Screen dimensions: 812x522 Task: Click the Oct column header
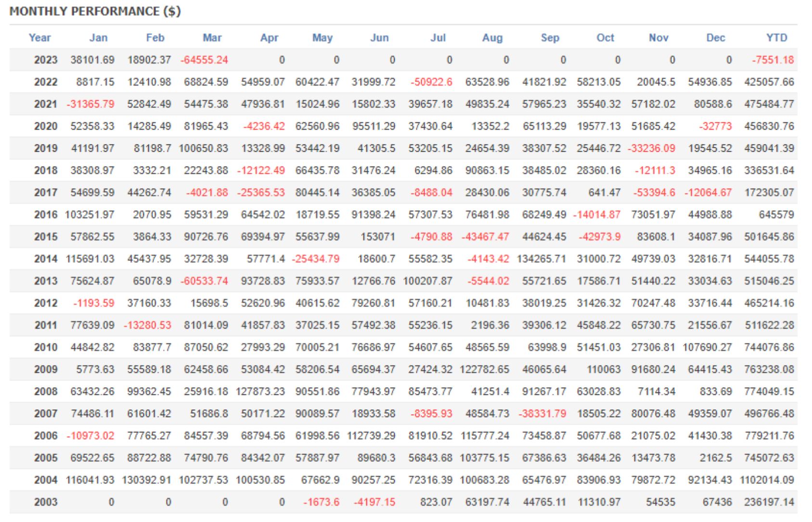tap(605, 38)
